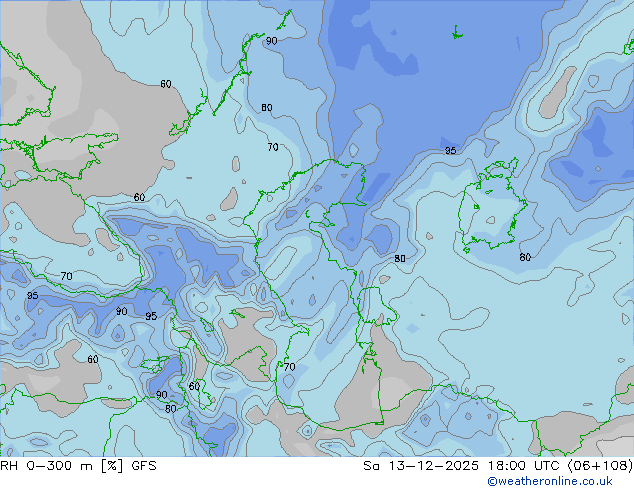The height and width of the screenshot is (490, 634).
Task: Select the "Sa 13-12-2025" date text
Action: (x=421, y=466)
